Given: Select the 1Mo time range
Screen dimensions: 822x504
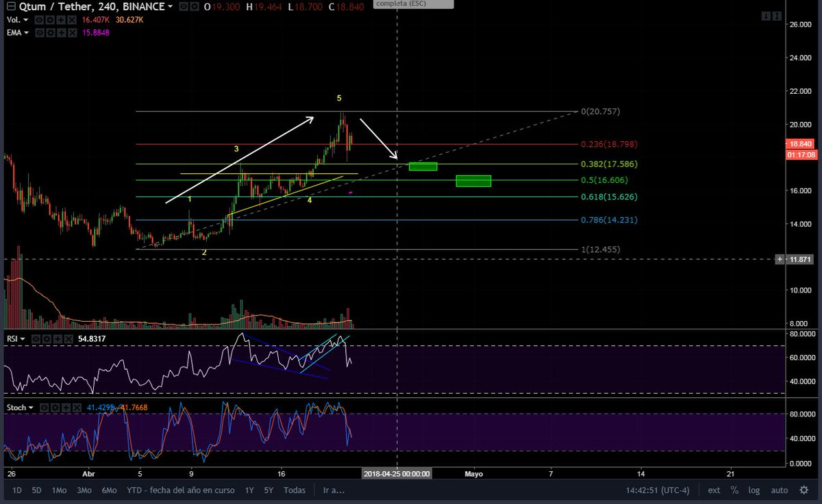Looking at the screenshot, I should pyautogui.click(x=59, y=490).
